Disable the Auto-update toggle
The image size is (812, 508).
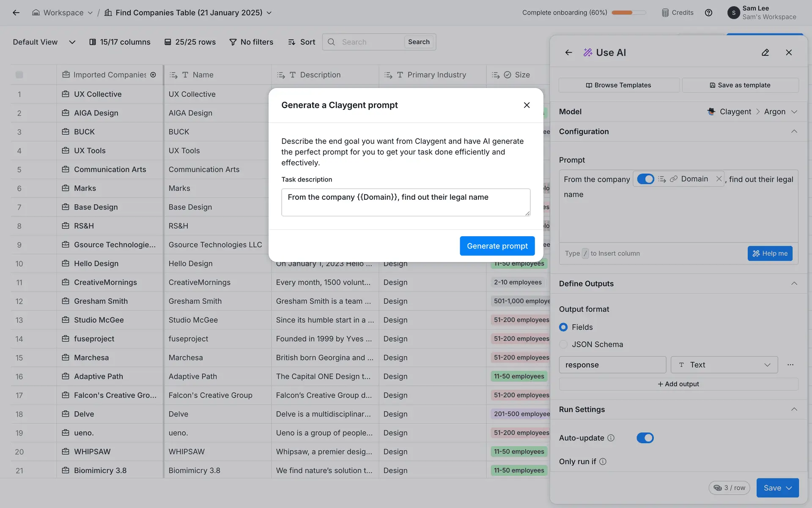pos(645,438)
